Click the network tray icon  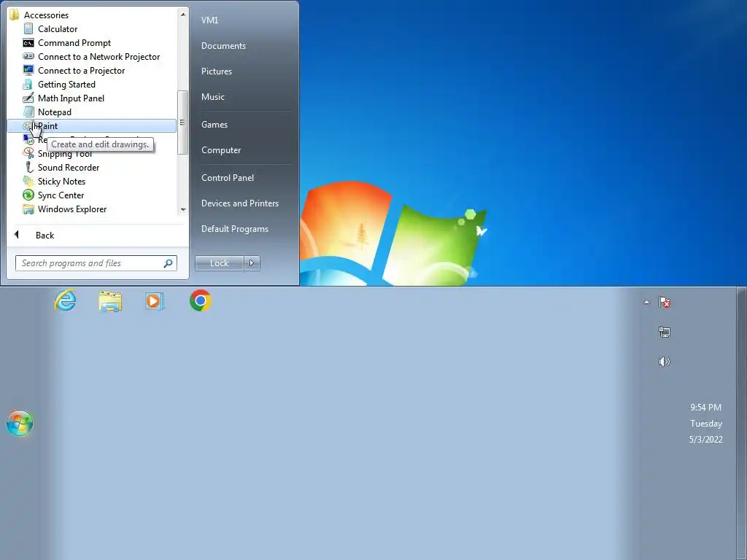pos(665,332)
